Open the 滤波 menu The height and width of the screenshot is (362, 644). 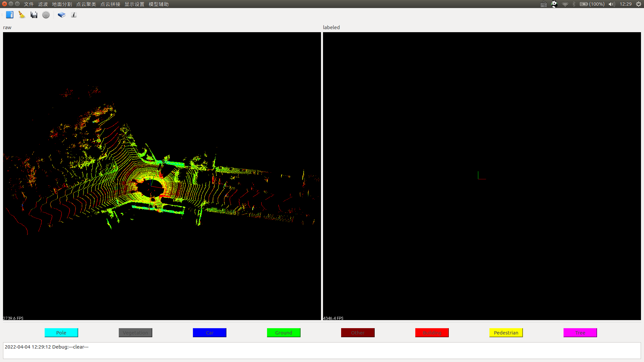(x=43, y=4)
